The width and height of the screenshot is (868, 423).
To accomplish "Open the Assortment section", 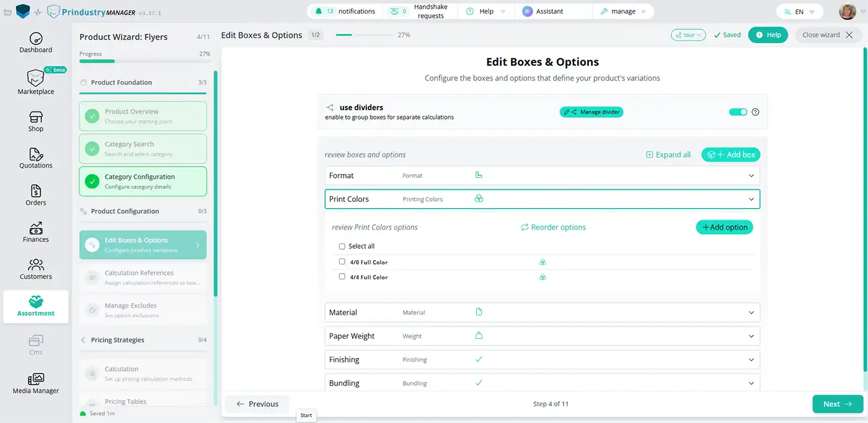I will click(x=36, y=307).
